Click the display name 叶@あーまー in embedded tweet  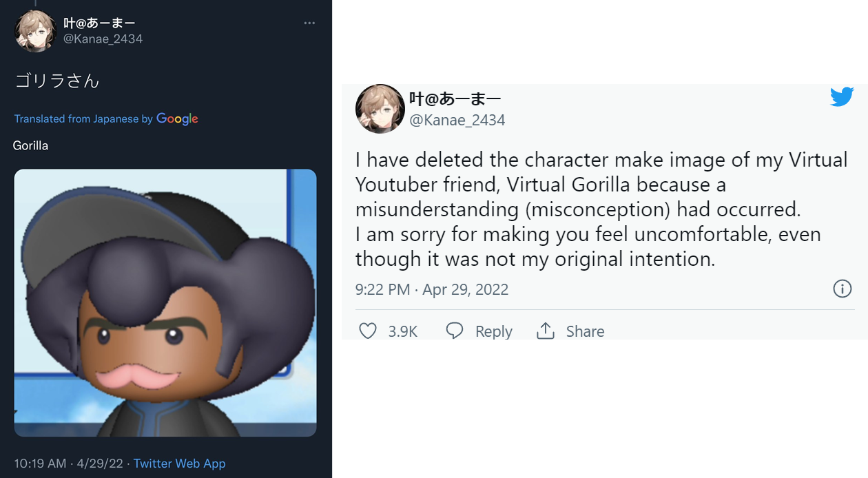[455, 98]
